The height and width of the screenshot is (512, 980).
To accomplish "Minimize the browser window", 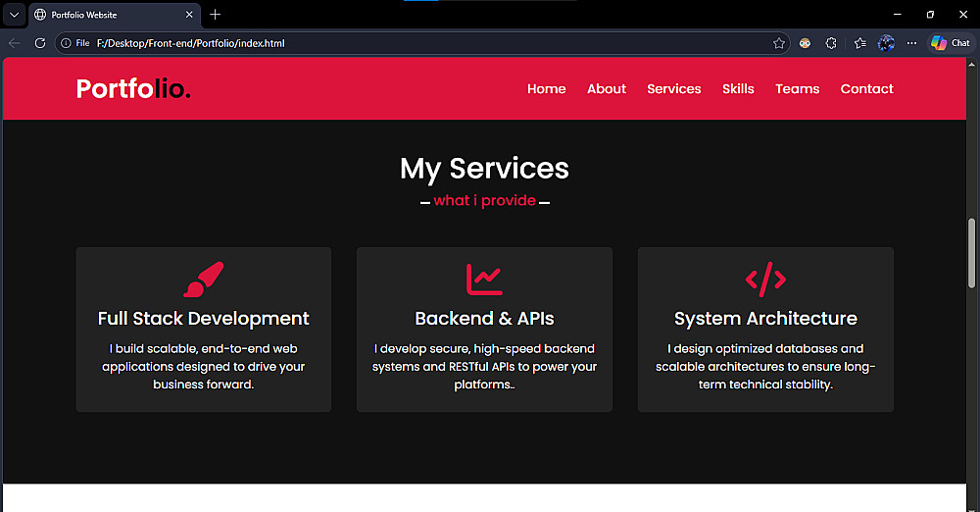I will pyautogui.click(x=898, y=15).
